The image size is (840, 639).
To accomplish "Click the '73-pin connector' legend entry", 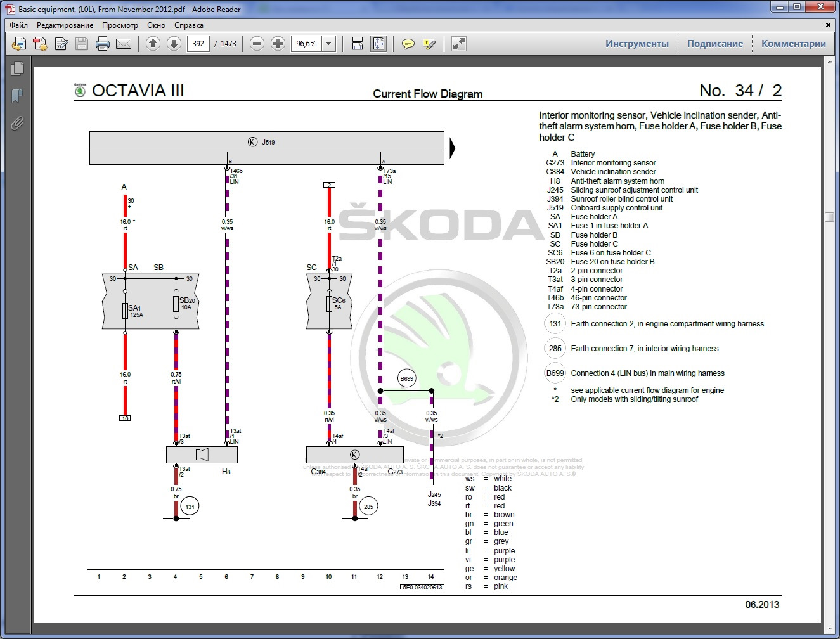I will tap(598, 307).
